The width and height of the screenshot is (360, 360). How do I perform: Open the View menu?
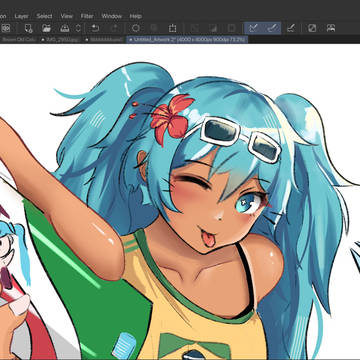[67, 16]
